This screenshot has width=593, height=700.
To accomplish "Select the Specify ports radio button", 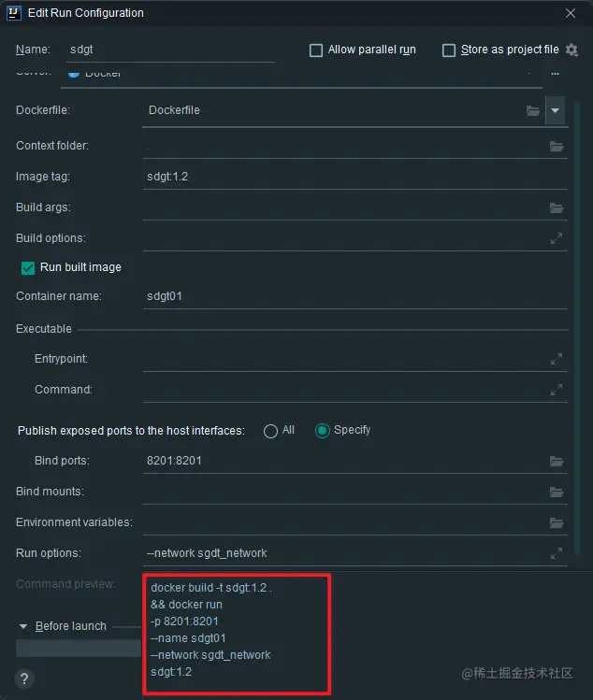I will click(322, 431).
